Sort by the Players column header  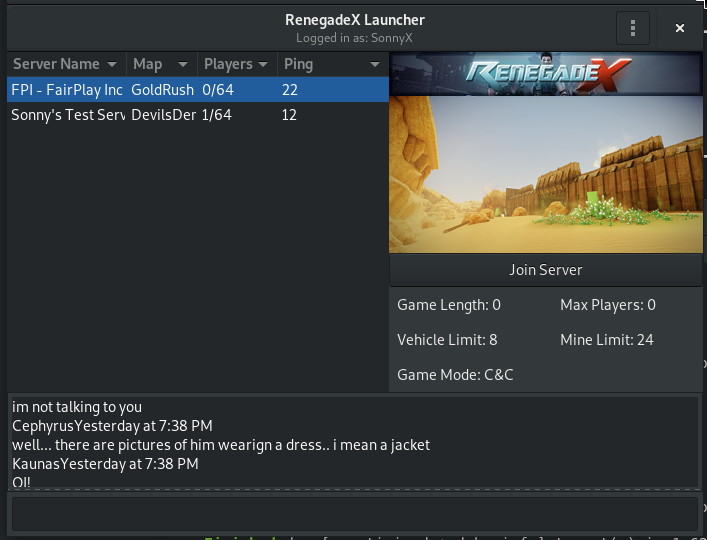(237, 64)
